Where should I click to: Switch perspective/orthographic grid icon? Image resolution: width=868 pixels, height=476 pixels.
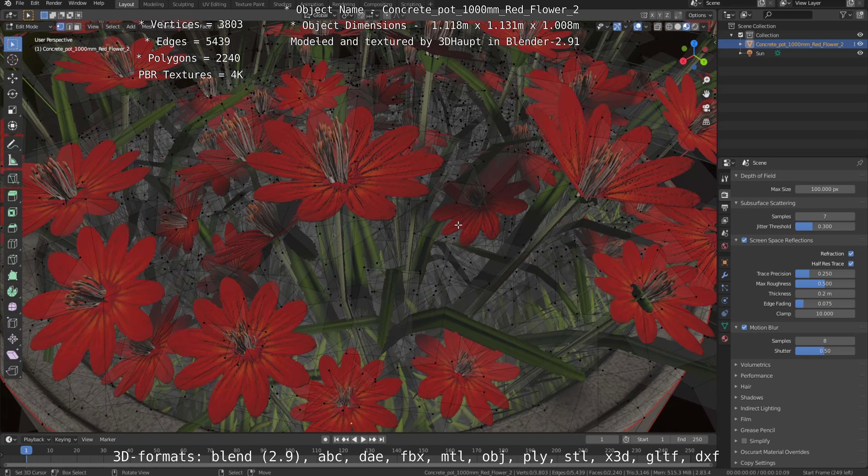[706, 122]
